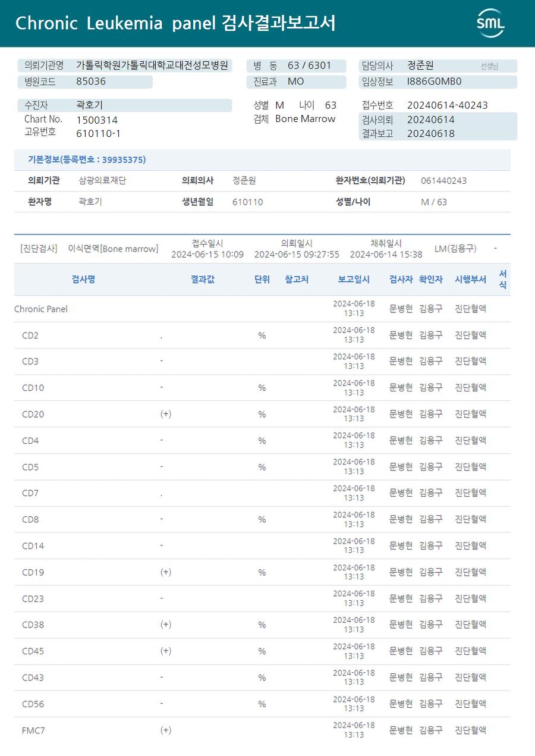This screenshot has width=535, height=756.
Task: Click the 시행부서 column header
Action: tap(470, 279)
